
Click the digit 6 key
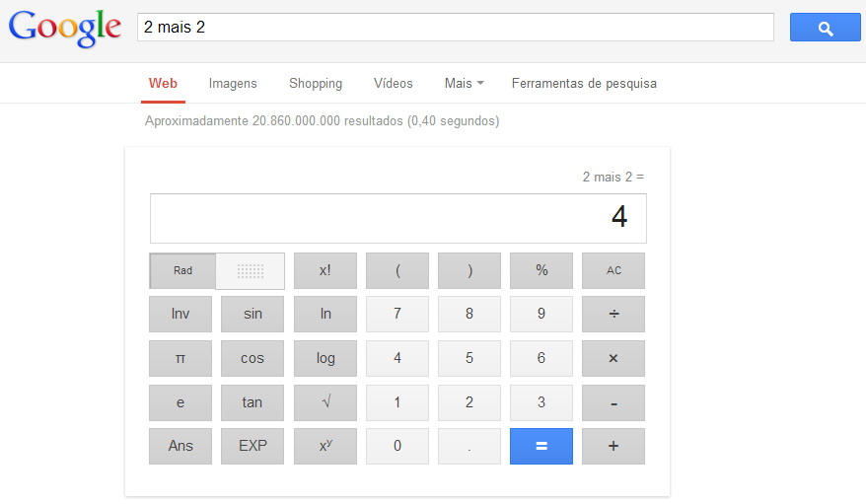click(541, 358)
